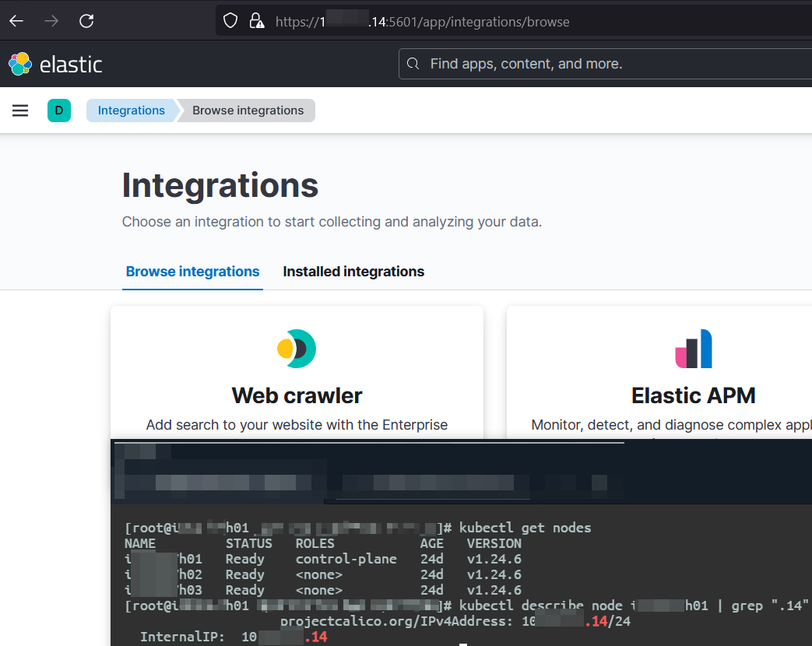Screen dimensions: 812x646
Task: Click the InternalIP line in terminal
Action: pyautogui.click(x=234, y=637)
